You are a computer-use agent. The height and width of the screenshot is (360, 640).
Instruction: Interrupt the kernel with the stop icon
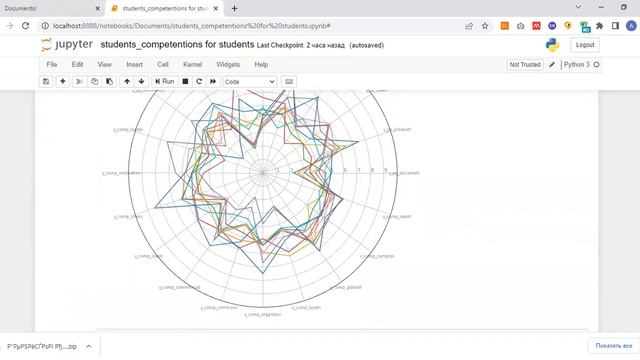click(185, 82)
